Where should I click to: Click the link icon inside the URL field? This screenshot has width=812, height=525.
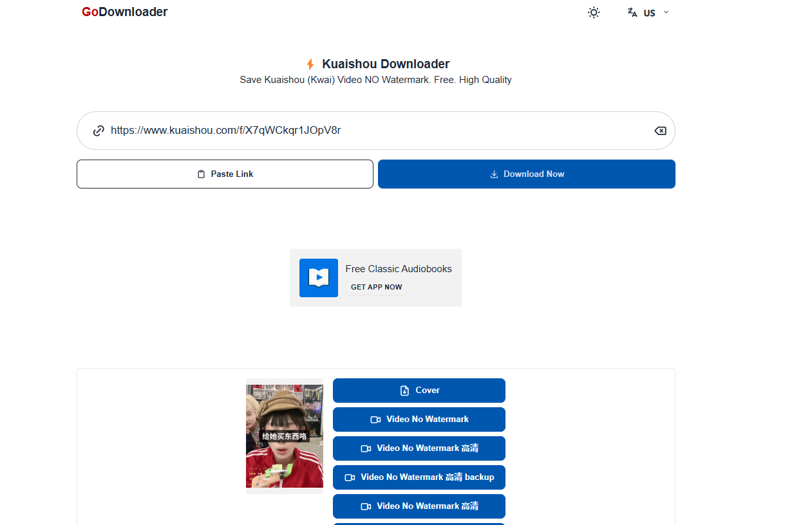(98, 131)
